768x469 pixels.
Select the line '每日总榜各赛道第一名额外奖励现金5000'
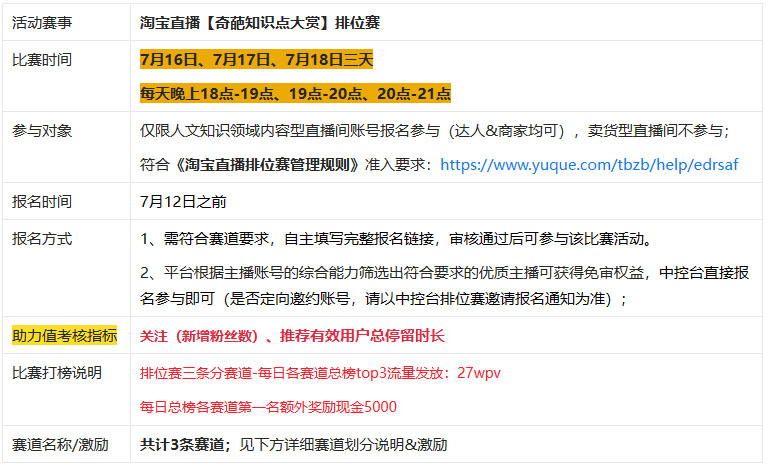point(268,407)
